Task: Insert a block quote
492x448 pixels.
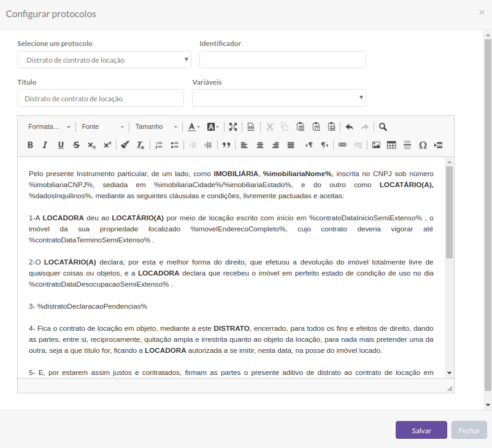Action: [x=226, y=145]
